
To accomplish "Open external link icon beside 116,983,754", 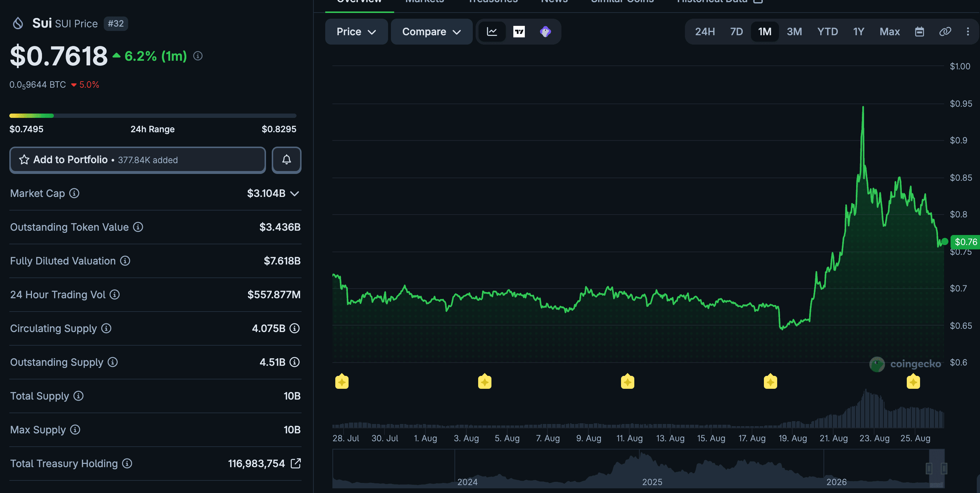I will pos(295,463).
